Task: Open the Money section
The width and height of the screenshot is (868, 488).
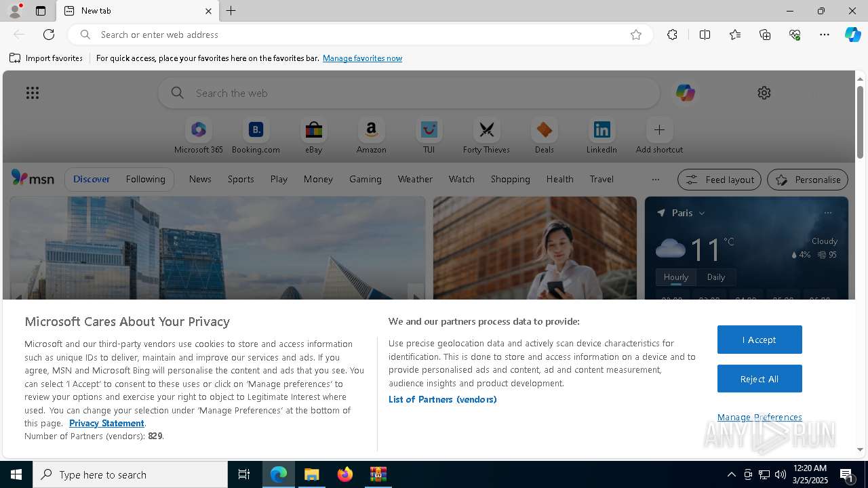Action: tap(318, 179)
